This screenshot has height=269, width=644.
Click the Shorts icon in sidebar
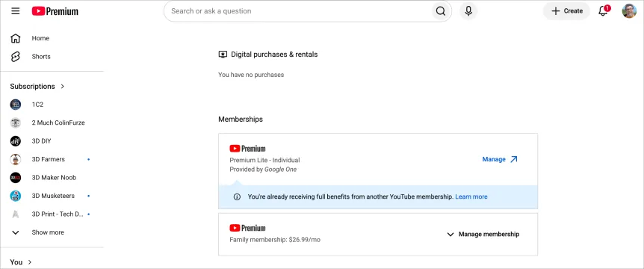tap(15, 57)
